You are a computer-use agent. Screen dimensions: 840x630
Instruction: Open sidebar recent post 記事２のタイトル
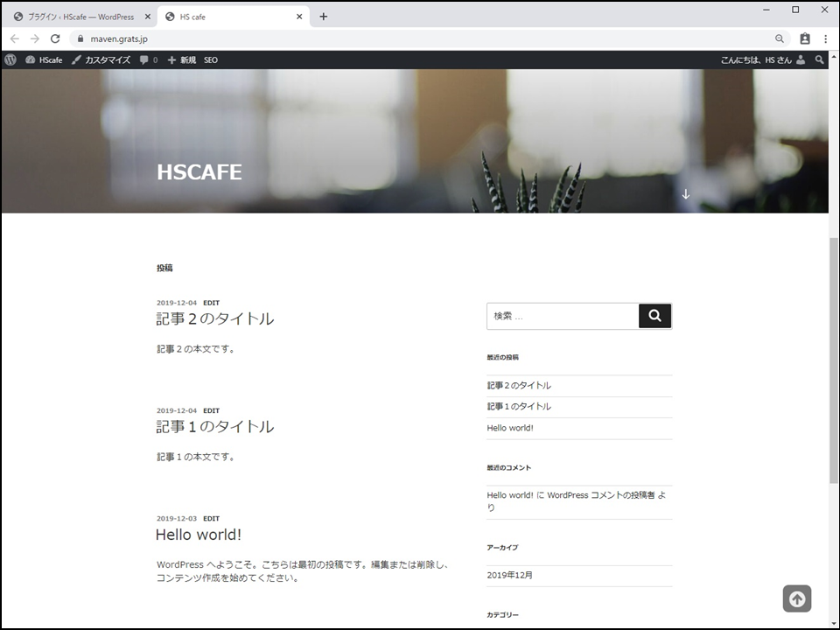click(x=519, y=385)
